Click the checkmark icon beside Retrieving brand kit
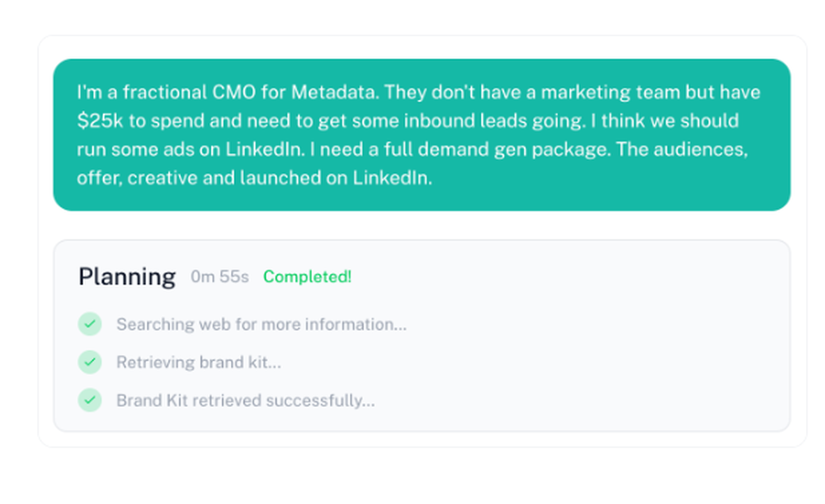Image resolution: width=825 pixels, height=504 pixels. (x=90, y=362)
